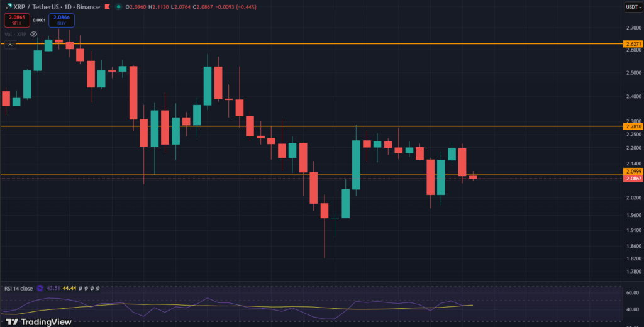Click the -0.0093 (-0.44%) change text

point(236,7)
